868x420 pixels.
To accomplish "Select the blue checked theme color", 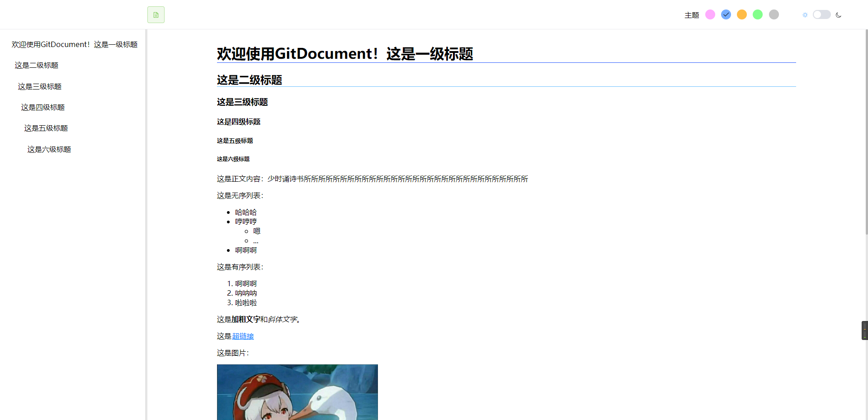I will (x=726, y=14).
